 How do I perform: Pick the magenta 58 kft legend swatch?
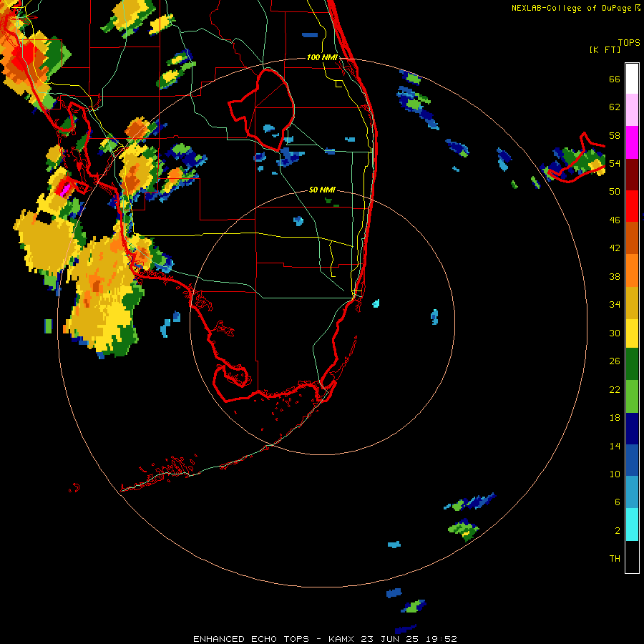coord(632,142)
